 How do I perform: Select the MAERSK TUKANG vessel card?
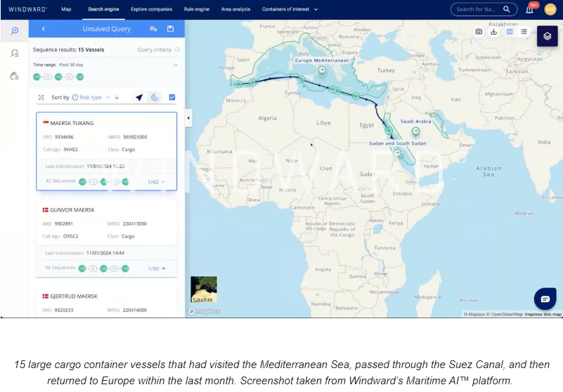107,151
